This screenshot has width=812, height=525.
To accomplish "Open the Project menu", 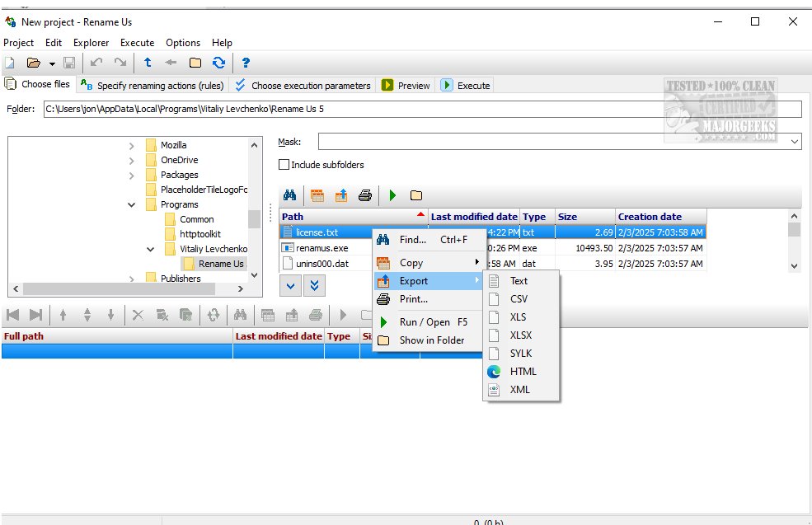I will click(19, 43).
